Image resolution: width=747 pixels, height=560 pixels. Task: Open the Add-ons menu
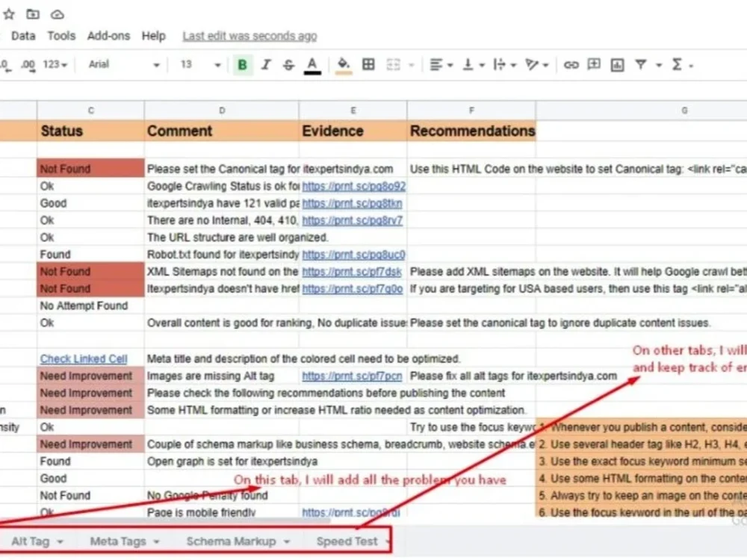coord(108,36)
